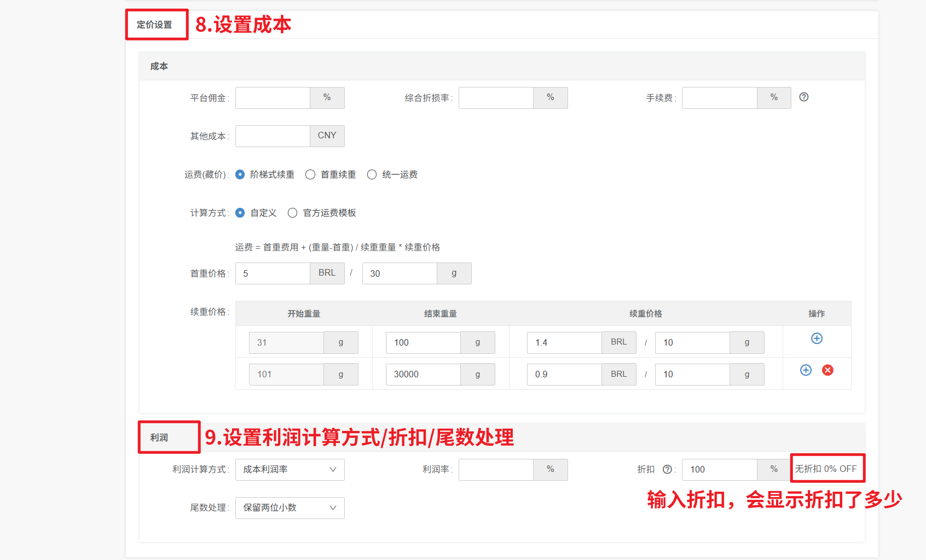
Task: Choose the 统一运费 radio option
Action: (372, 174)
